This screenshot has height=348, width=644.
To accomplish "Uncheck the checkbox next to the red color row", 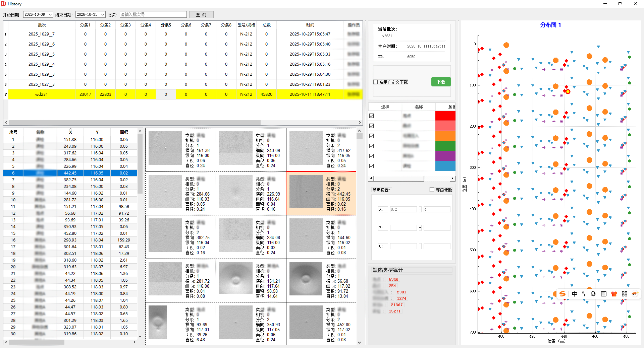I will tap(371, 116).
